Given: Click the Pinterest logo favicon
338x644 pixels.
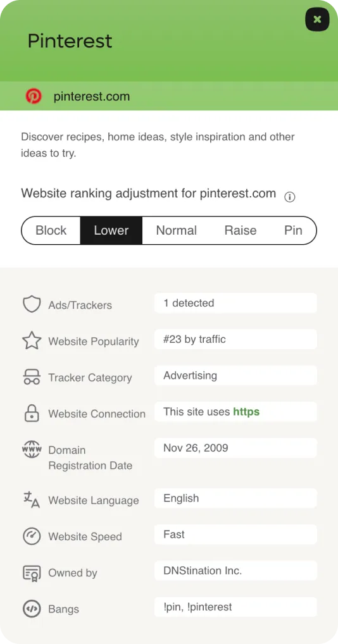Looking at the screenshot, I should coord(34,97).
